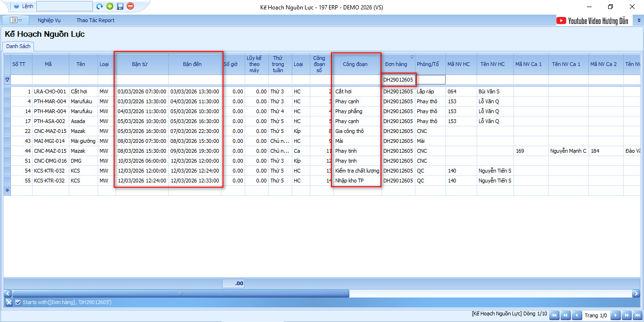Viewport: 644px width, 322px height.
Task: Click the blue floppy disk save icon
Action: 120,6
